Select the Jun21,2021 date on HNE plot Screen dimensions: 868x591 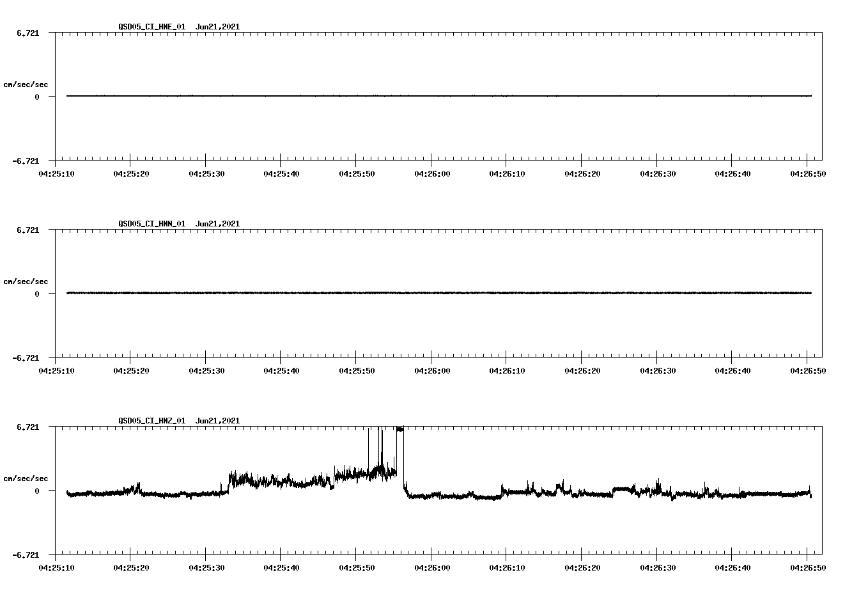click(x=218, y=27)
